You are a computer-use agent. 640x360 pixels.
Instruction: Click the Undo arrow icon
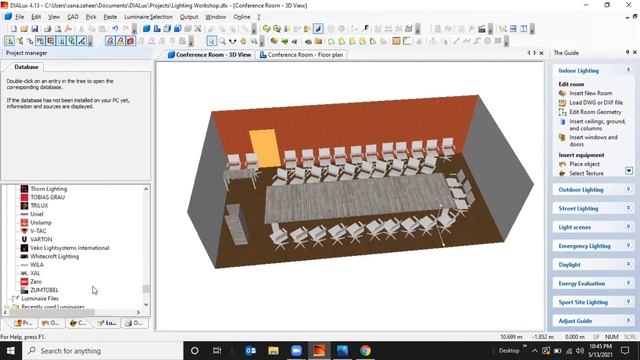116,29
